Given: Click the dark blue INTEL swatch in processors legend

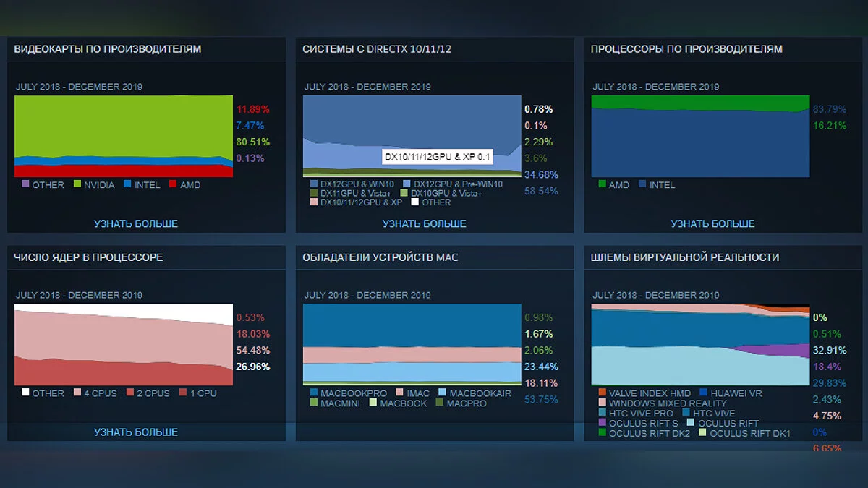Looking at the screenshot, I should click(x=642, y=184).
